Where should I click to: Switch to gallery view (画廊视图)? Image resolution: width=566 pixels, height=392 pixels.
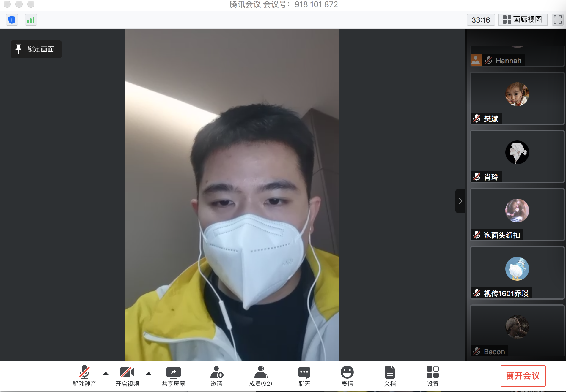(523, 20)
